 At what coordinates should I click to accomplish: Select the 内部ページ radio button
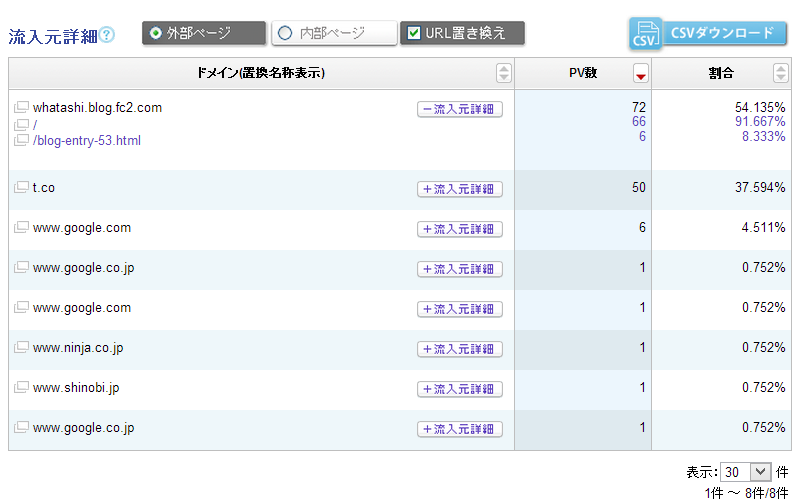[285, 33]
